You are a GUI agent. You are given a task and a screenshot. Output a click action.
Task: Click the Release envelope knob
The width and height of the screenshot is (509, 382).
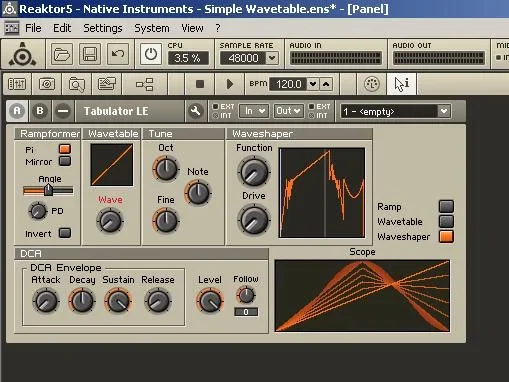pos(158,301)
